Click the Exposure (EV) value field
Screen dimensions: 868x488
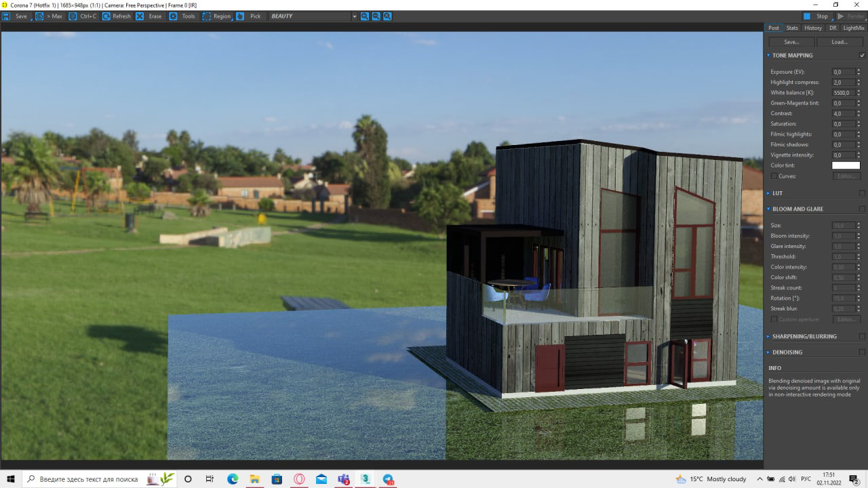844,72
